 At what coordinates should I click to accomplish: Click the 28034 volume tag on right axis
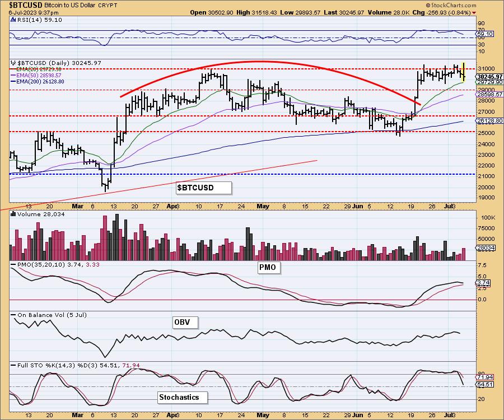486,248
